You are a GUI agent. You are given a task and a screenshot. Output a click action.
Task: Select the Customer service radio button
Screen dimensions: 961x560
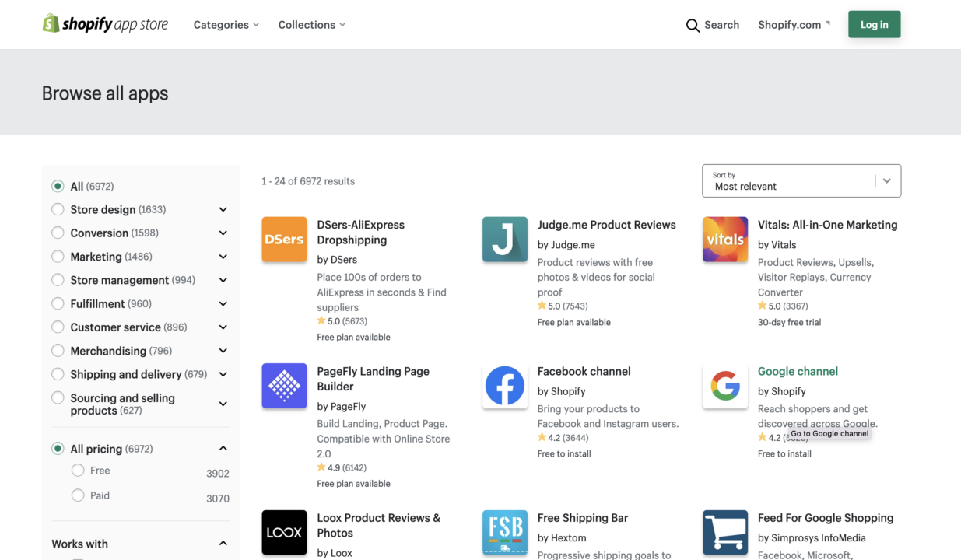58,327
